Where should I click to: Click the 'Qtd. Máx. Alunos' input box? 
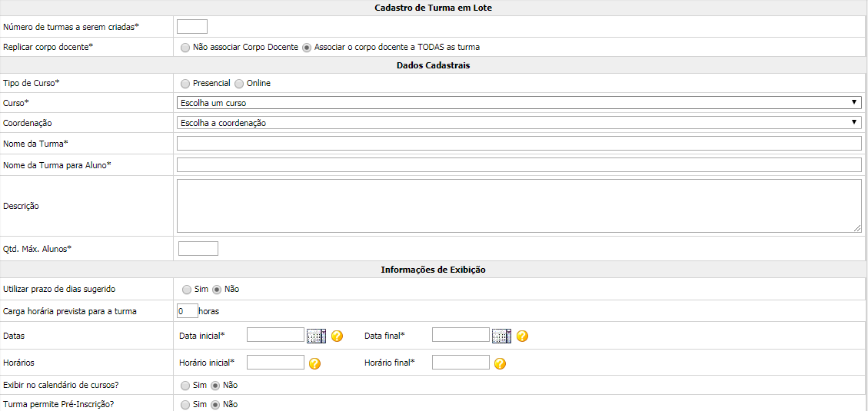(x=198, y=248)
